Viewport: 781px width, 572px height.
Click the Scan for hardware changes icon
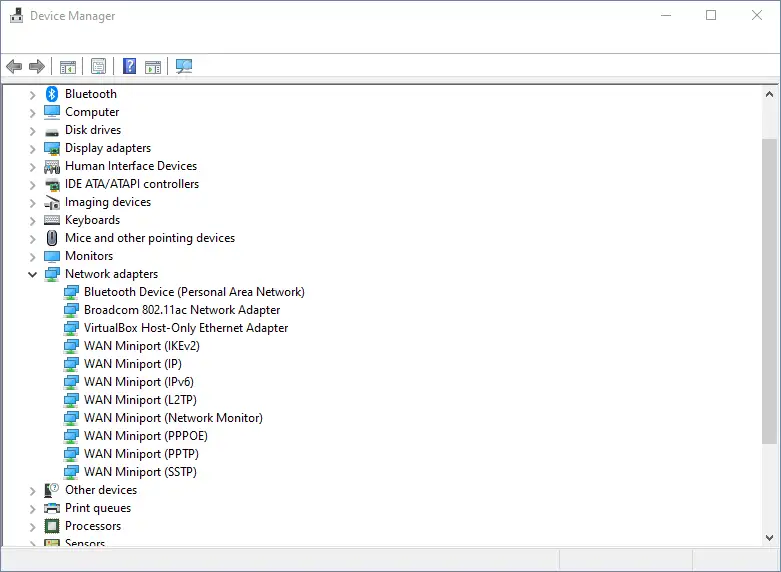184,67
